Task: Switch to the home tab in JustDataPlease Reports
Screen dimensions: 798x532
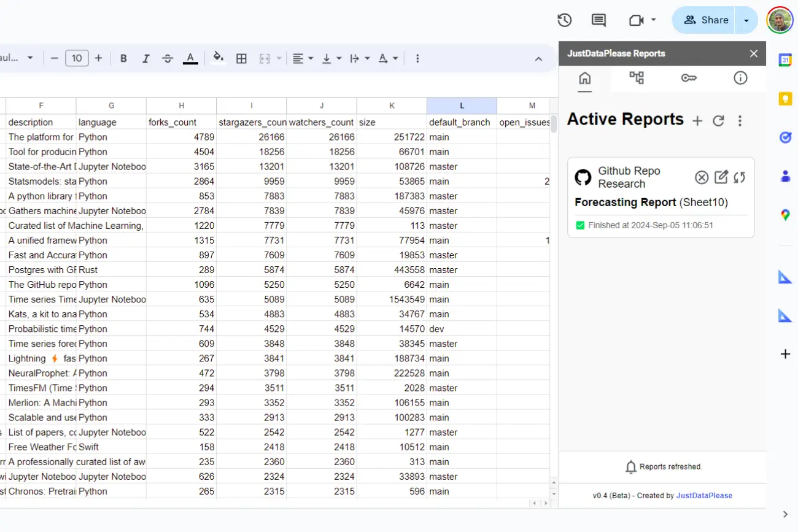Action: click(x=584, y=79)
